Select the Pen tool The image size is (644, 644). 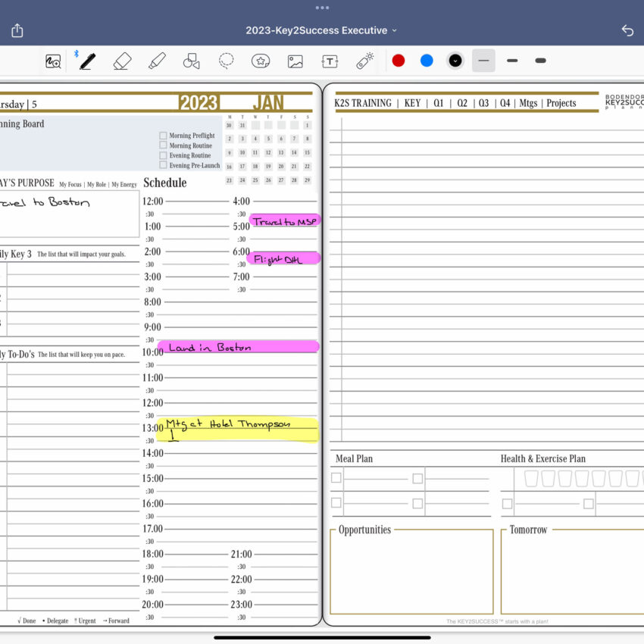87,61
